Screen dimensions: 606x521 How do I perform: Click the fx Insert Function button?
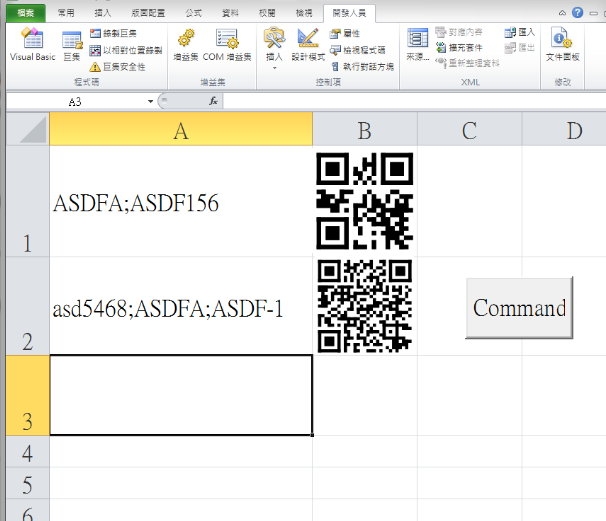213,101
